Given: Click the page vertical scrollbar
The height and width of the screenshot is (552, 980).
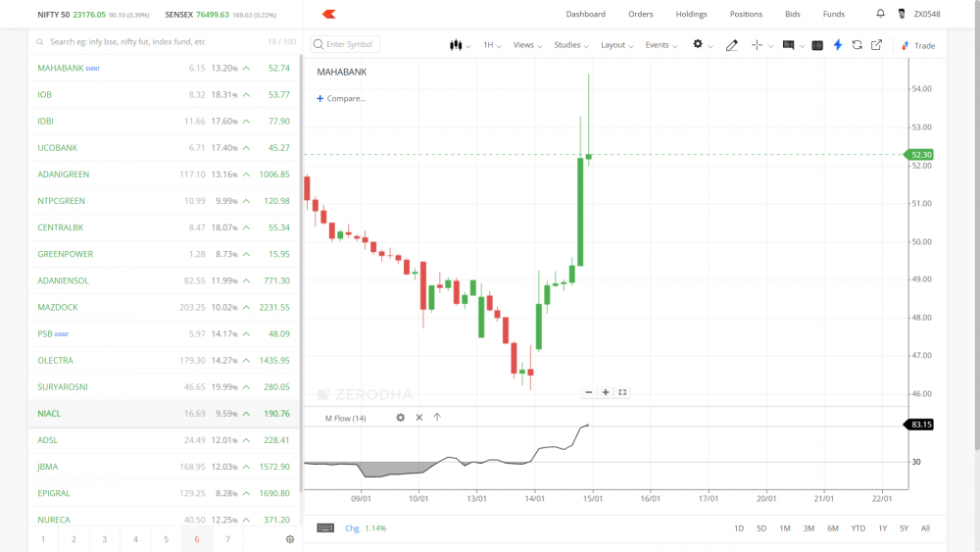Looking at the screenshot, I should [977, 226].
